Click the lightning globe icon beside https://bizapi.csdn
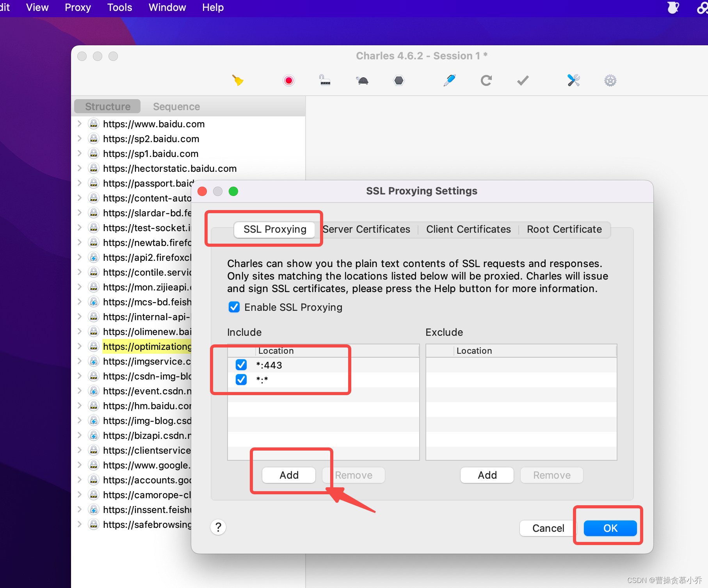The width and height of the screenshot is (708, 588). point(94,435)
